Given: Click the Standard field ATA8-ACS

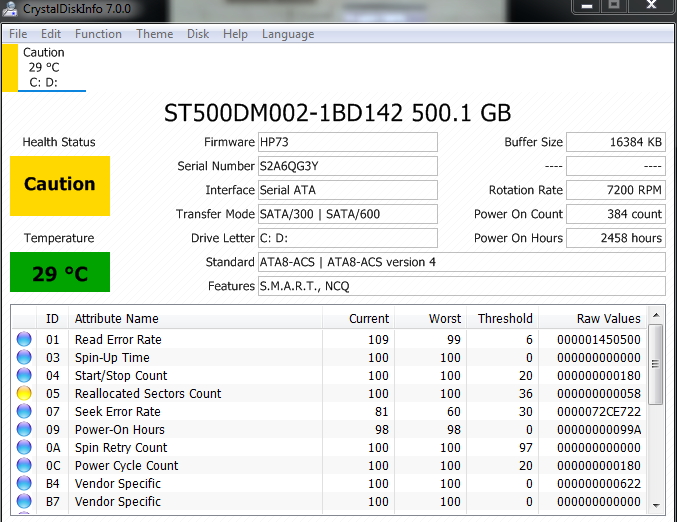Looking at the screenshot, I should coord(462,262).
